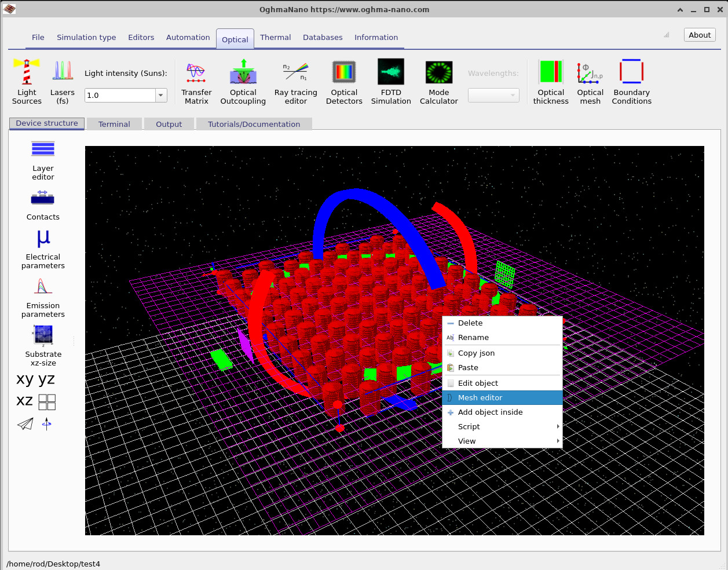Open Emission parameters

point(43,298)
